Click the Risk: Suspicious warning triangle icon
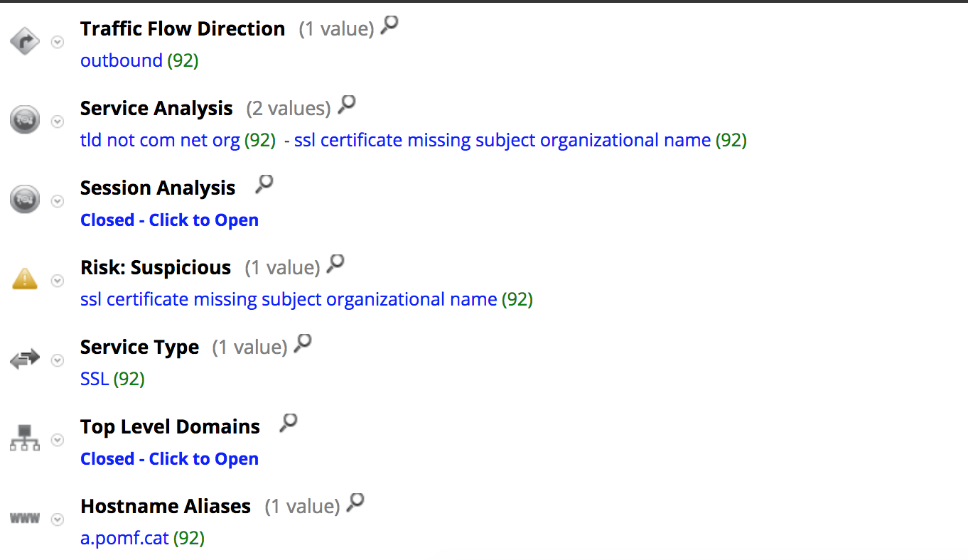 24,279
